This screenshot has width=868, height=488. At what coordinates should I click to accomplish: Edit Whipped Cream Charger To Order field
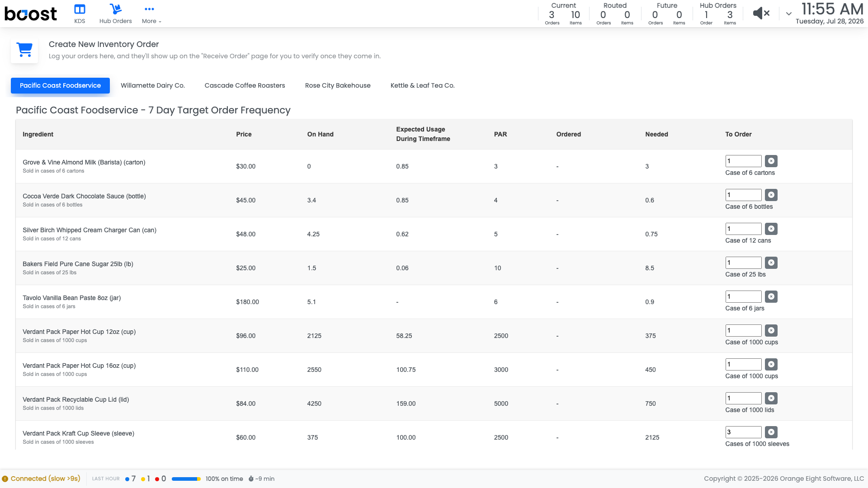coord(743,229)
